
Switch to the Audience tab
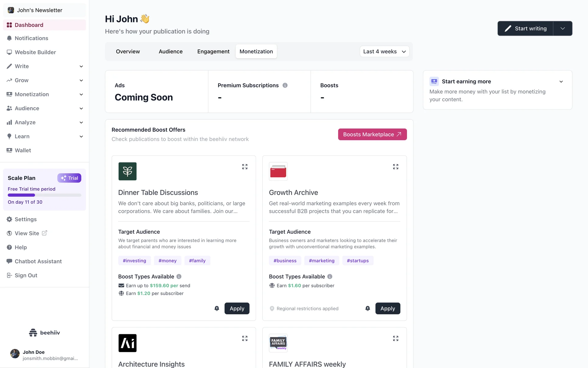(171, 52)
